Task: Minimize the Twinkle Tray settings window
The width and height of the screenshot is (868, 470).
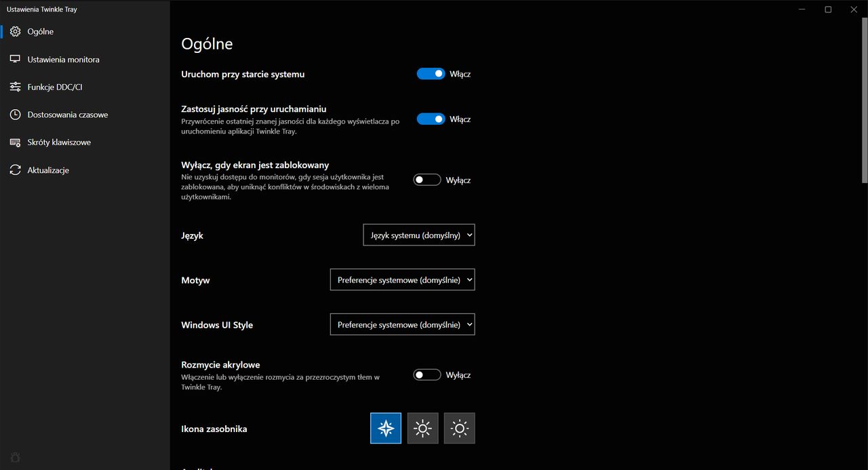Action: click(x=802, y=9)
